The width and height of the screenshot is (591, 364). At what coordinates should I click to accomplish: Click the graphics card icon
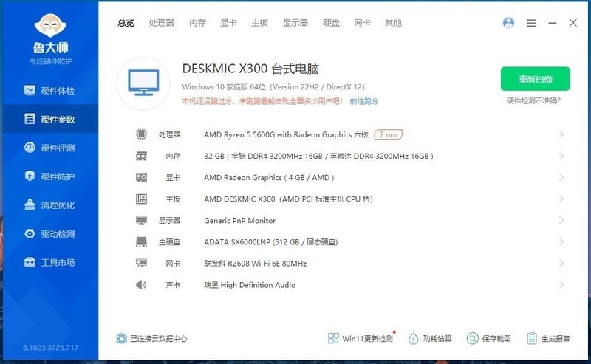[x=141, y=177]
